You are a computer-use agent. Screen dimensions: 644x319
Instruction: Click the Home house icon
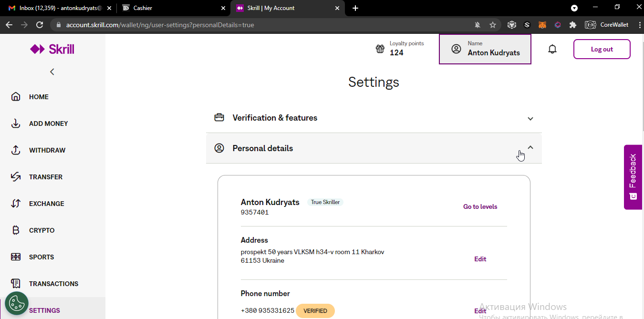pyautogui.click(x=16, y=97)
